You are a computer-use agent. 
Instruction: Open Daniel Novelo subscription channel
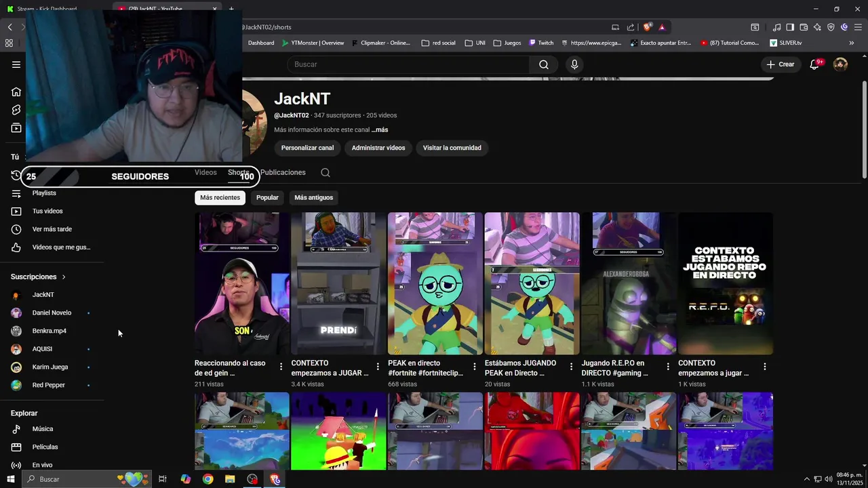[x=52, y=312]
